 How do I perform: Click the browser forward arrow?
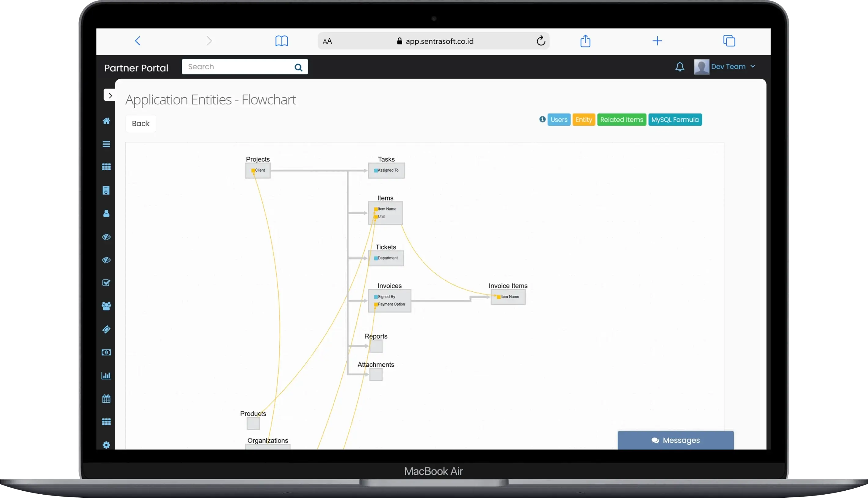pos(210,41)
